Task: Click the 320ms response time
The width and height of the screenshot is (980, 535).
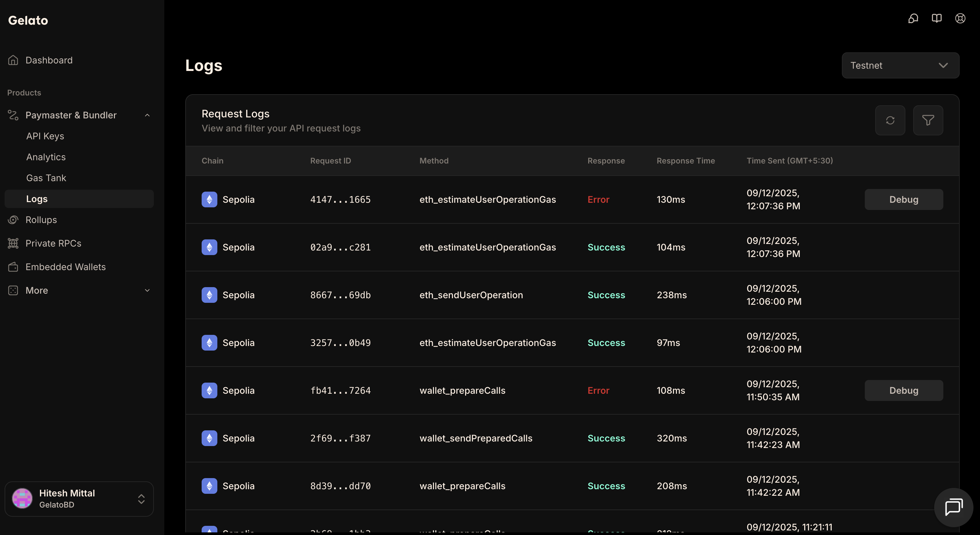Action: point(672,438)
